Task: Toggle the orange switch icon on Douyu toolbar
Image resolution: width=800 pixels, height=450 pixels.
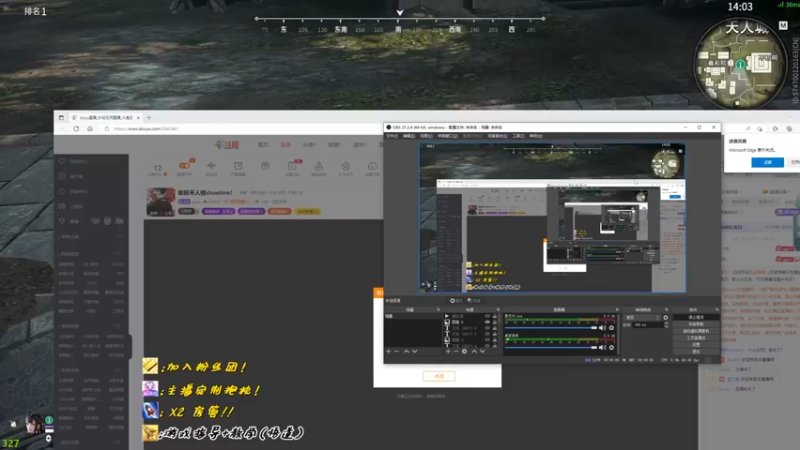Action: 184,165
